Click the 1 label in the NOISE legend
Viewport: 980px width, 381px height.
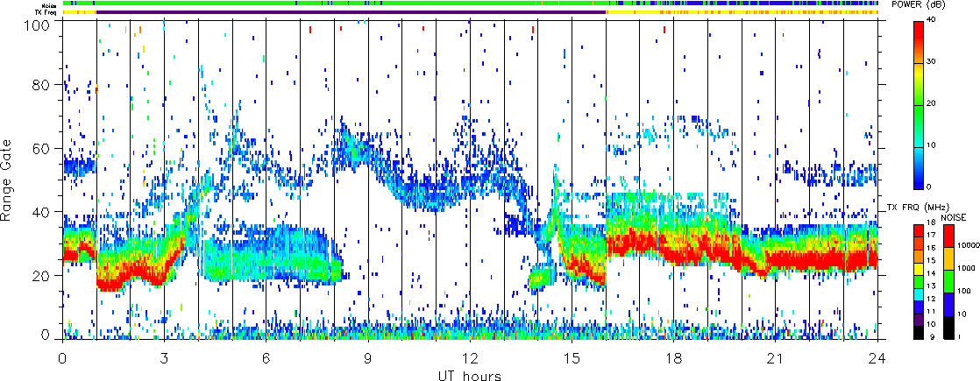959,338
